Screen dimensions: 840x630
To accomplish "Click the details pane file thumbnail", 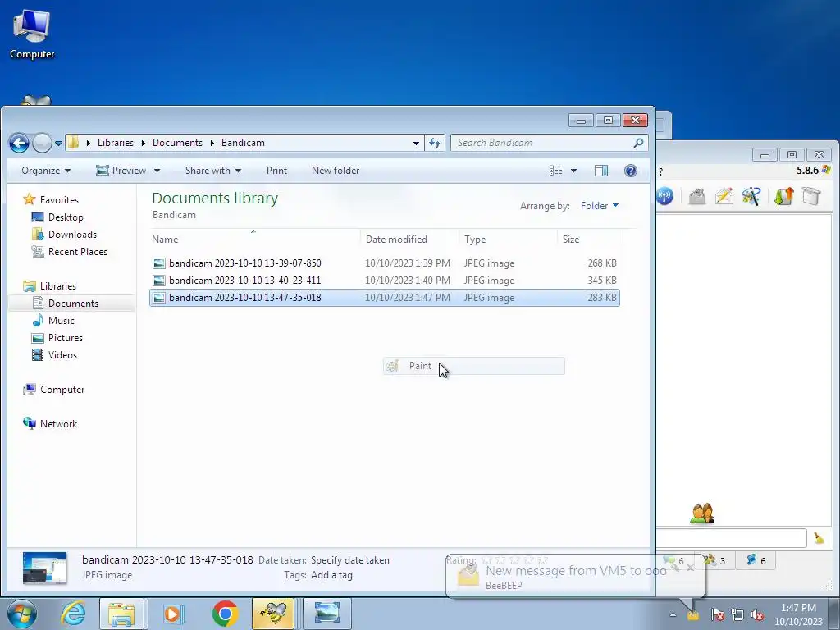I will point(45,568).
